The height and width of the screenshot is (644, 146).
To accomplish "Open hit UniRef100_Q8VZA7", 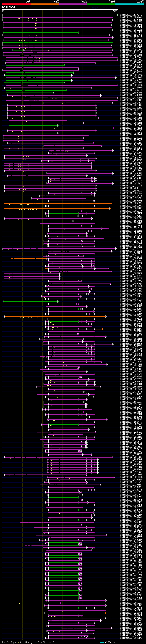I will (x=131, y=17).
